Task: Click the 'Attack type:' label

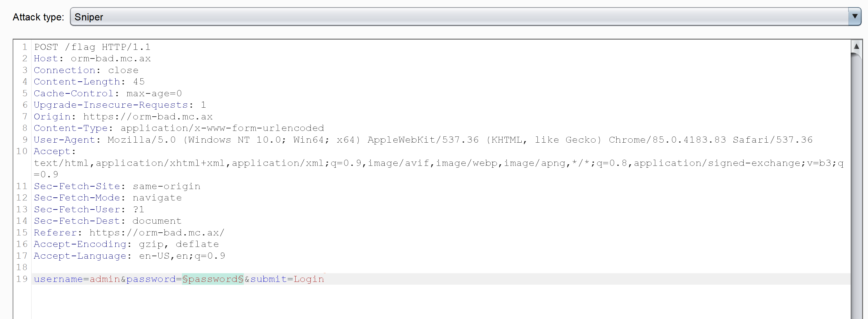Action: point(38,17)
